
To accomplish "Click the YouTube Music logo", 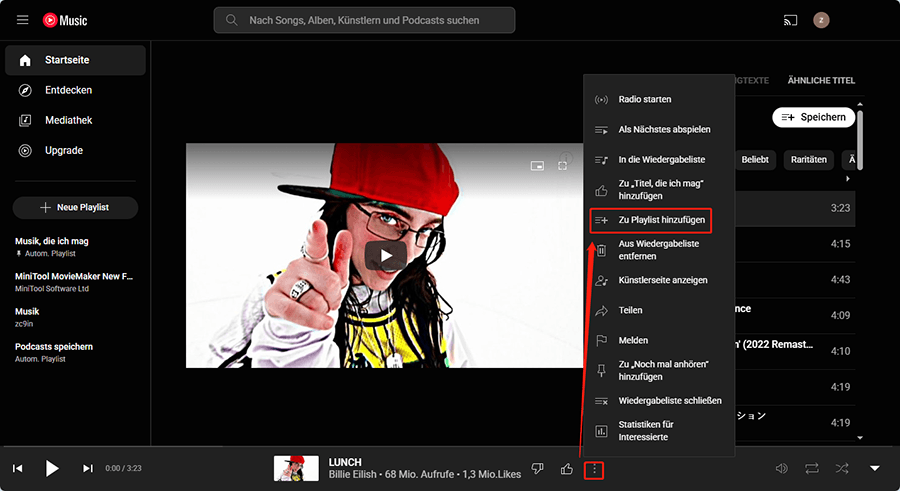I will point(65,20).
